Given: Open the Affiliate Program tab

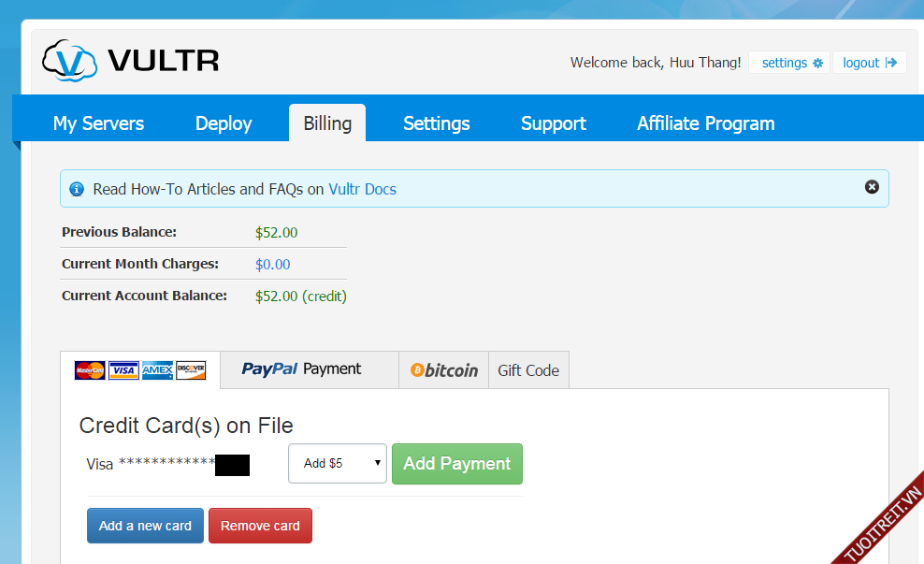Looking at the screenshot, I should [x=706, y=123].
